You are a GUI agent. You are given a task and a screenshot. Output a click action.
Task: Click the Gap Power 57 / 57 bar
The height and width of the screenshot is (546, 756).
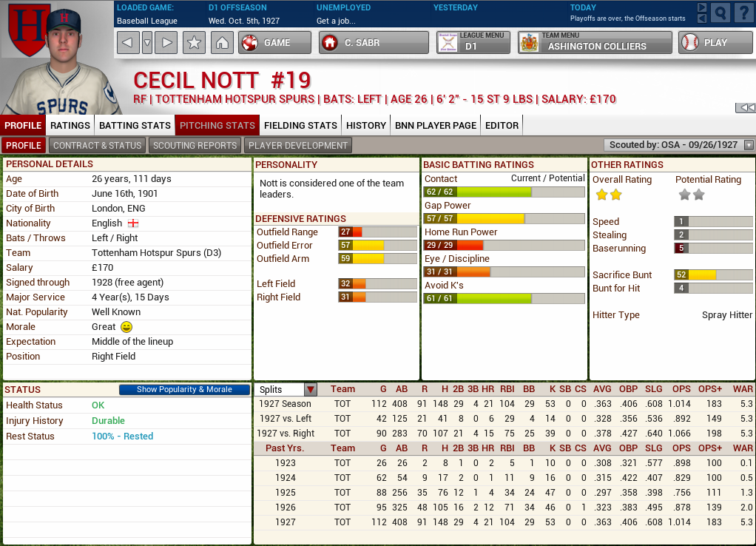click(504, 218)
